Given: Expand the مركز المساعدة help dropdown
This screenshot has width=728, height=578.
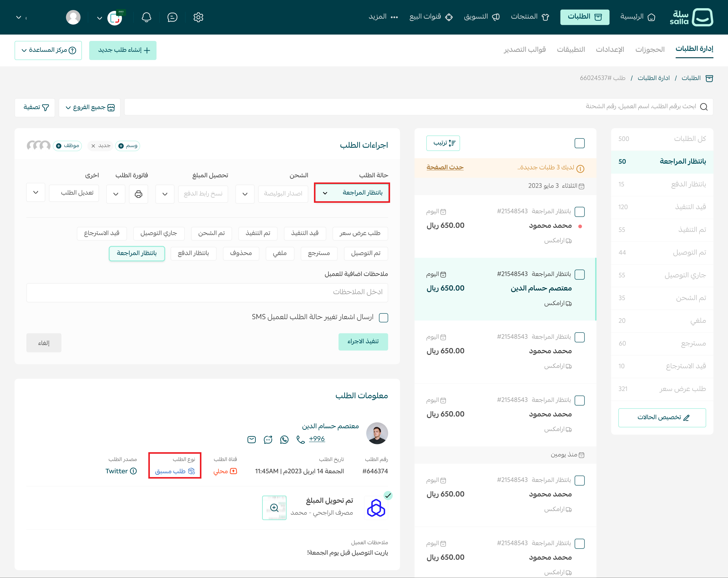Looking at the screenshot, I should [x=48, y=50].
